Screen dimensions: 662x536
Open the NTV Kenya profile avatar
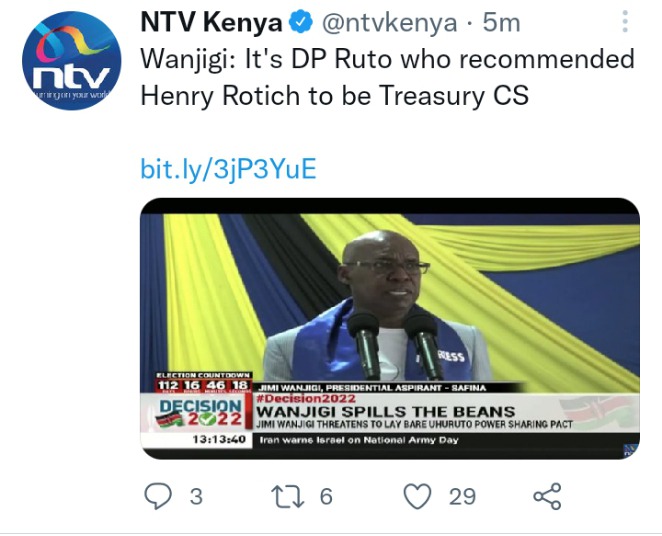72,61
